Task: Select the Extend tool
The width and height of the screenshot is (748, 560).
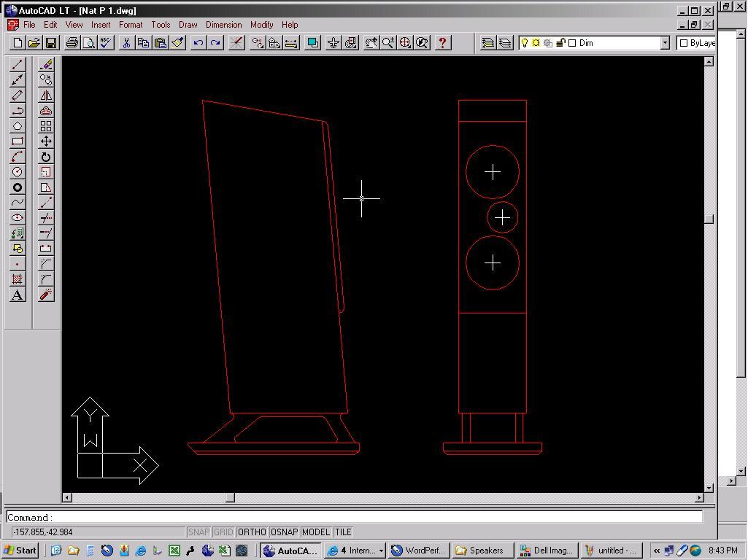Action: [x=46, y=233]
